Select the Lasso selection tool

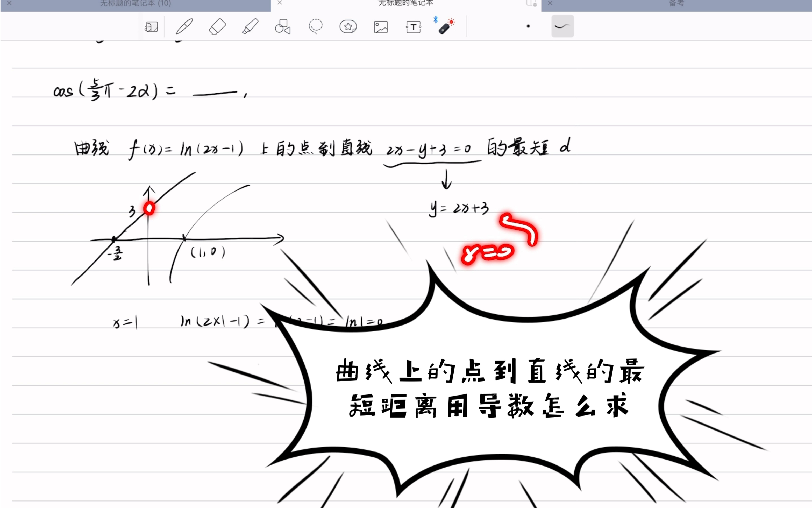coord(315,26)
